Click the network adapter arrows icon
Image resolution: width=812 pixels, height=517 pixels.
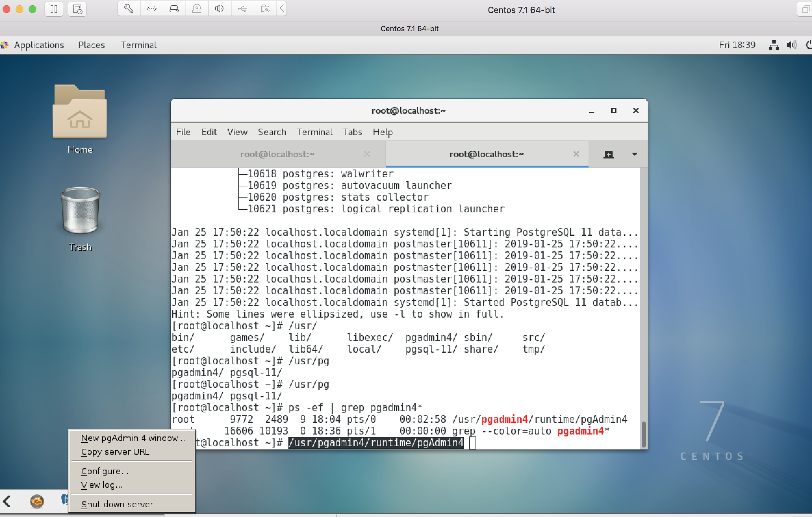pos(151,9)
